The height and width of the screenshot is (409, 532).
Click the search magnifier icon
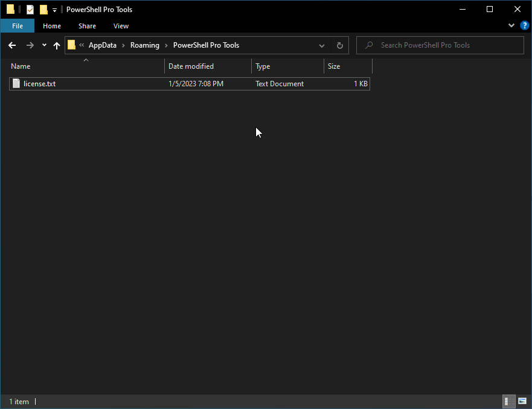(x=369, y=45)
